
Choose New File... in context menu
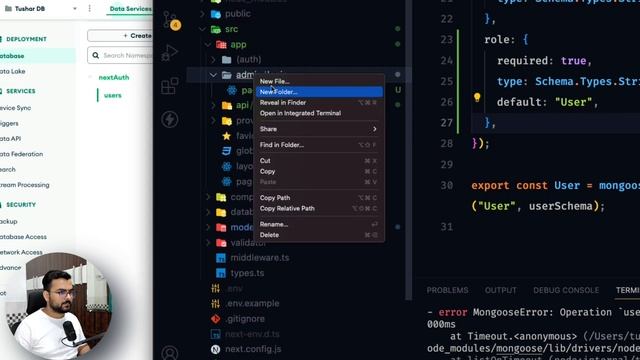pyautogui.click(x=319, y=81)
